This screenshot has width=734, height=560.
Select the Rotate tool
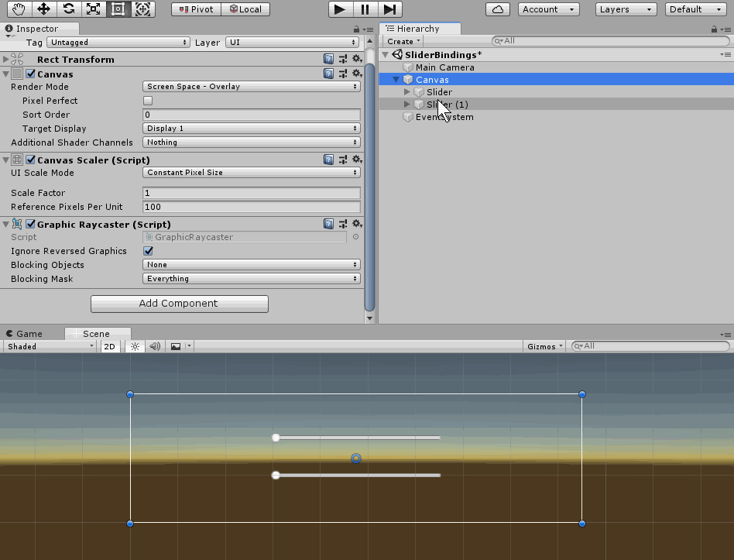pos(68,9)
